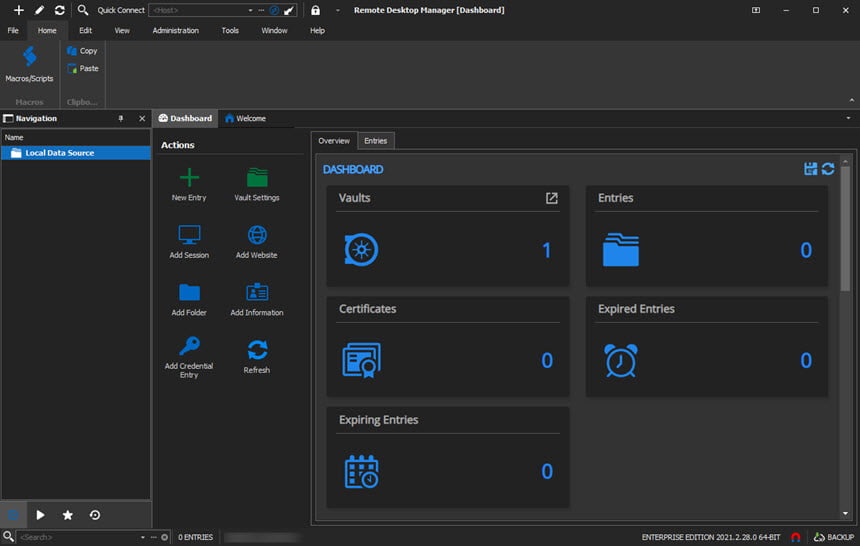
Task: Click Copy in the ribbon
Action: tap(82, 50)
